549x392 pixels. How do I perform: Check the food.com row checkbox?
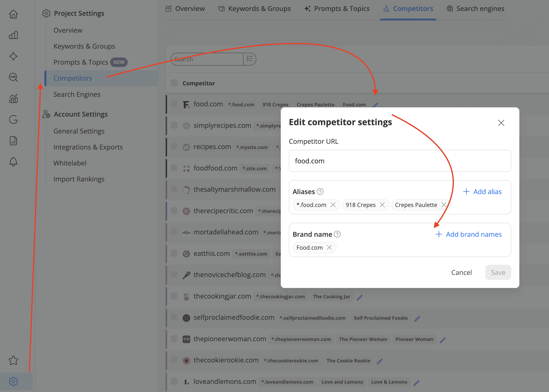coord(174,104)
